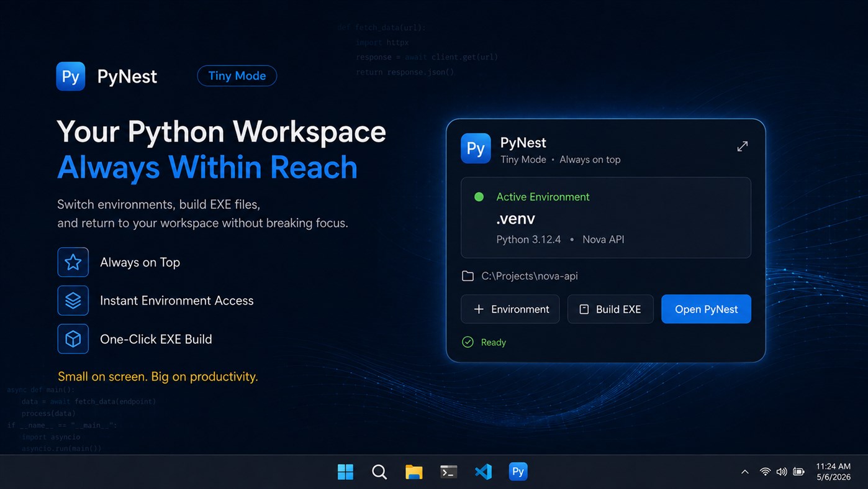Screen dimensions: 868x489
Task: Open File Explorer from the taskbar
Action: [414, 472]
